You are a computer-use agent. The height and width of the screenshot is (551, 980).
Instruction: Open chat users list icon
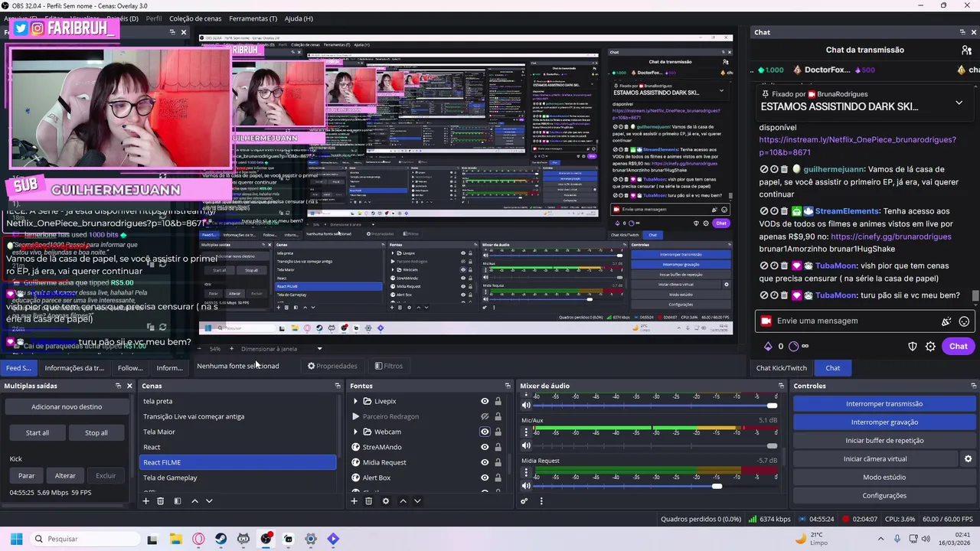pos(967,50)
